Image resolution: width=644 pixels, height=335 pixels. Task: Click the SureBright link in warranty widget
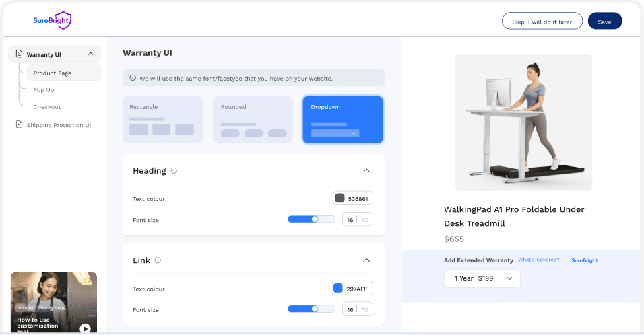click(x=585, y=260)
